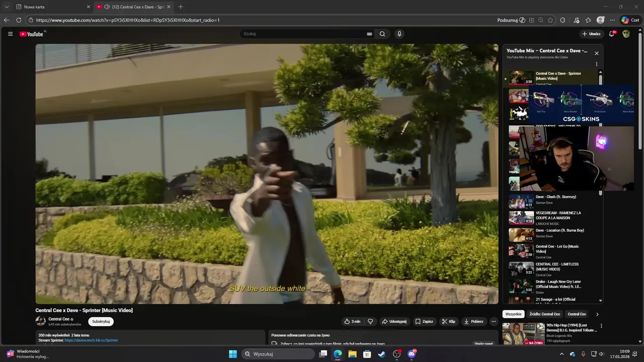Share the video via Udostępnij
The width and height of the screenshot is (644, 362).
pos(394,321)
